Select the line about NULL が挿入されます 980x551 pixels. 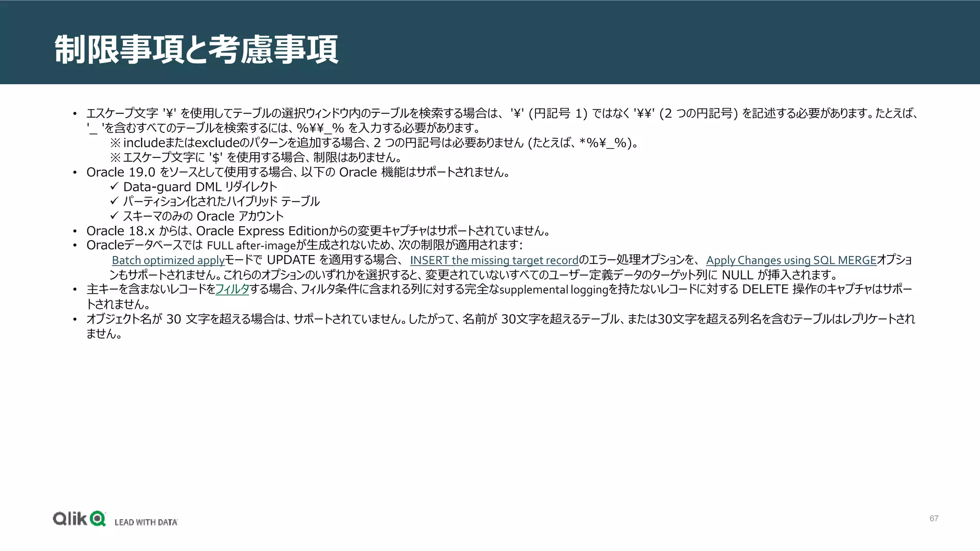[474, 275]
